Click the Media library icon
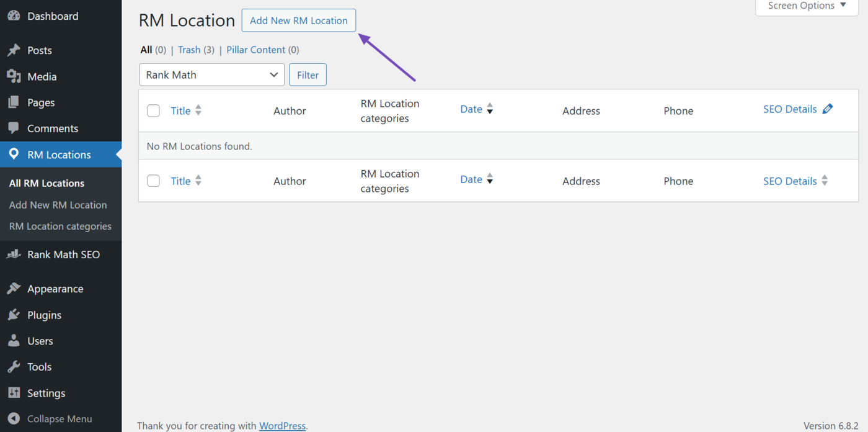Screen dimensions: 868x432 pyautogui.click(x=14, y=76)
